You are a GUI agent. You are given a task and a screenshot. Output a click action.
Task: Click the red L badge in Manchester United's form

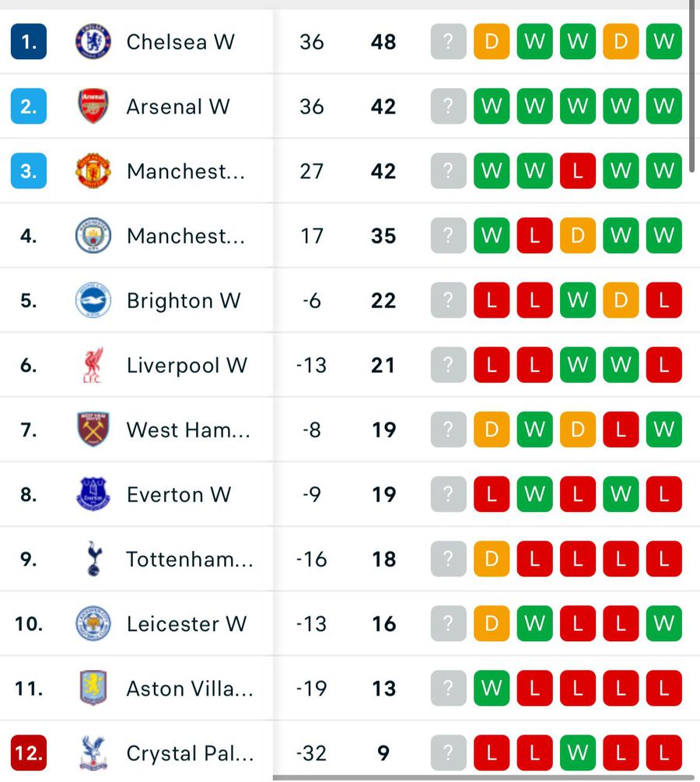point(577,171)
